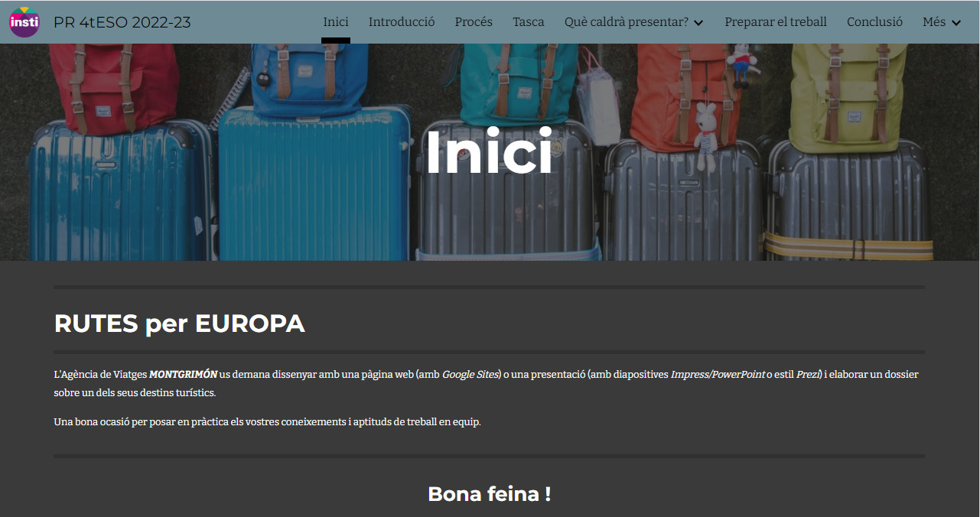Go to the Introducció page

(x=402, y=22)
